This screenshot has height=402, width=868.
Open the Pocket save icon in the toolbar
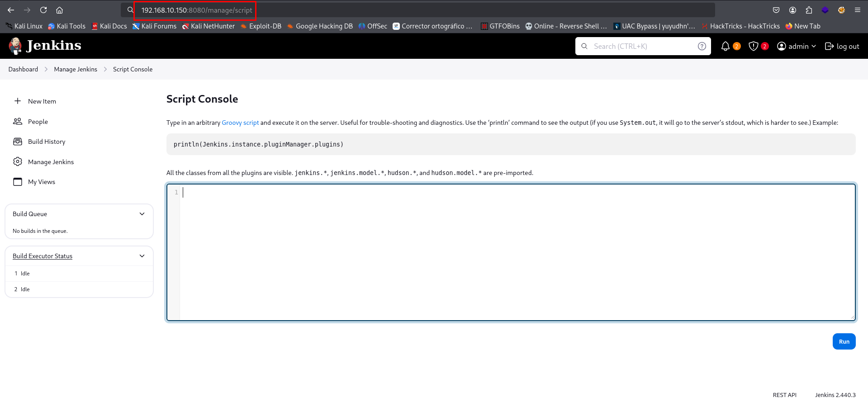(776, 10)
